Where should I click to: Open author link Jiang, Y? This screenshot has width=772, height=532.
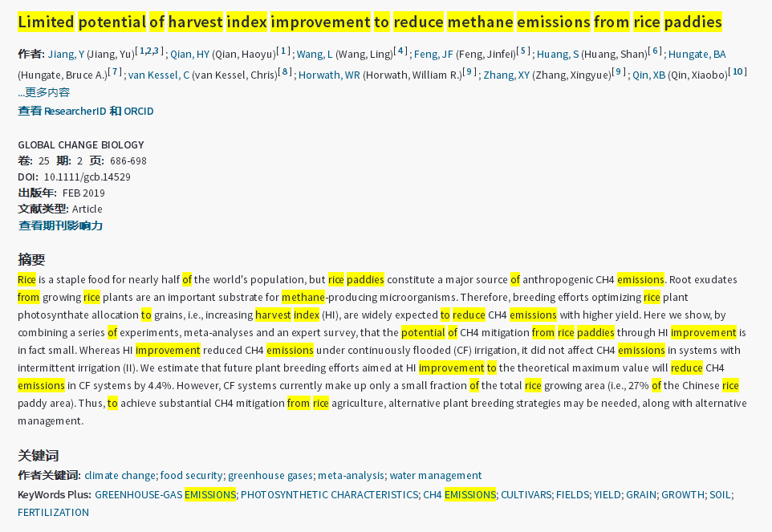pos(65,55)
